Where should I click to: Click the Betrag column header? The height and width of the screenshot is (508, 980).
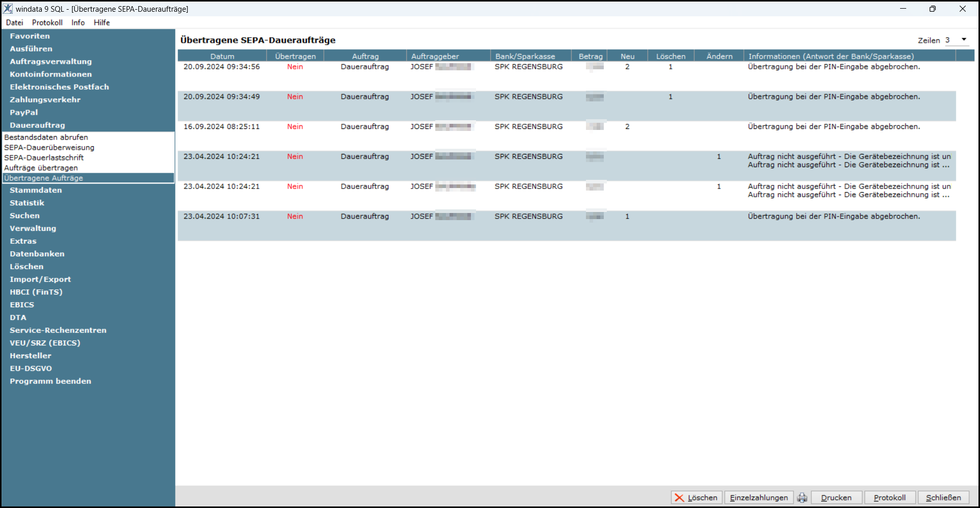[590, 56]
